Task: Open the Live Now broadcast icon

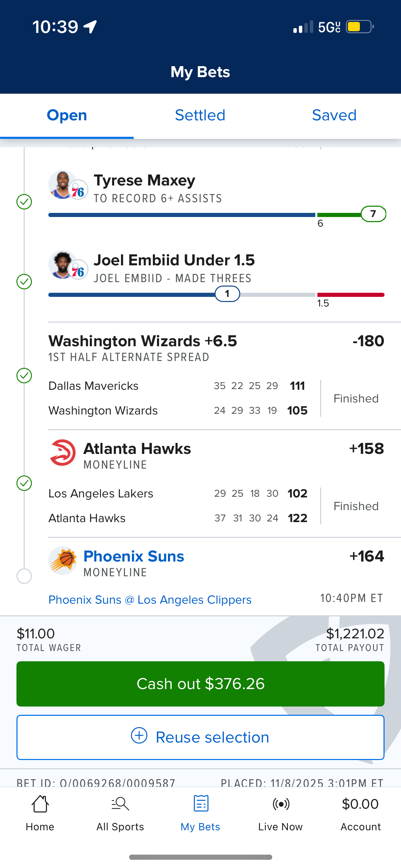Action: (281, 804)
